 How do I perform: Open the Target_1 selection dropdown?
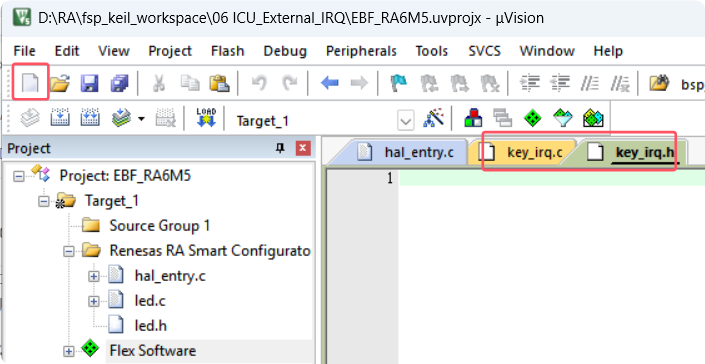[406, 121]
